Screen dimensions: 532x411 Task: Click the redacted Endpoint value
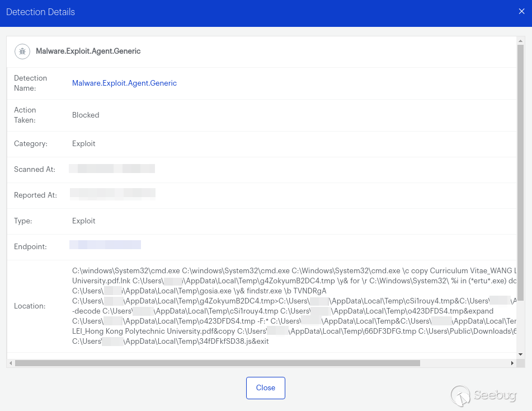(x=105, y=245)
